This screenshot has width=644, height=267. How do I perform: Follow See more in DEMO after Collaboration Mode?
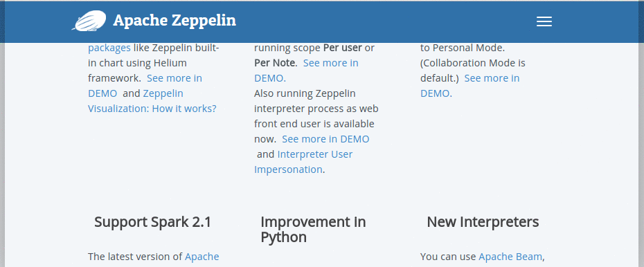[470, 86]
